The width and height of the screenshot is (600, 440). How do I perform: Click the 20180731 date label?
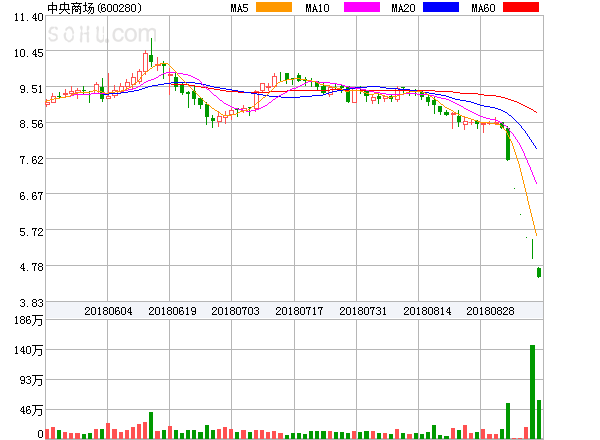pos(363,311)
